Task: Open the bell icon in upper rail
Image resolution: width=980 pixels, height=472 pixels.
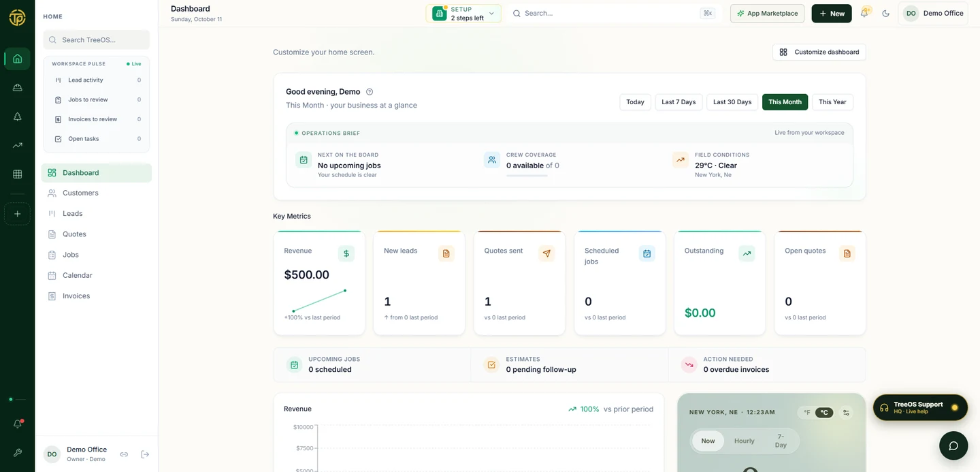Action: coord(18,116)
